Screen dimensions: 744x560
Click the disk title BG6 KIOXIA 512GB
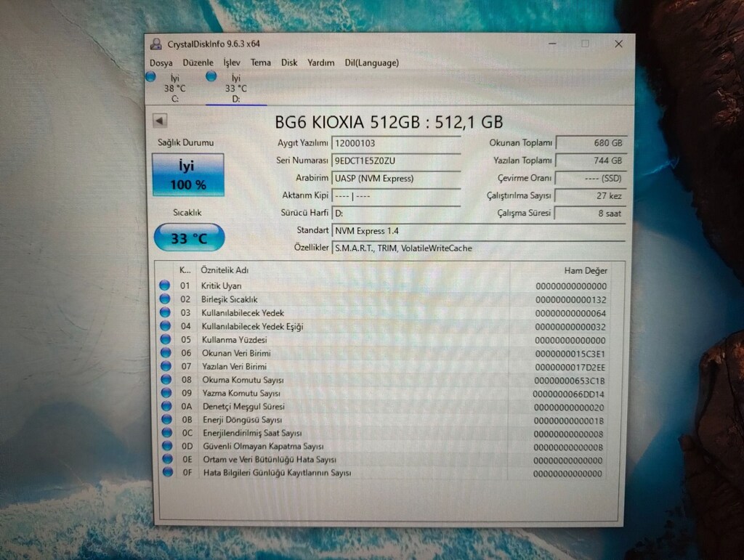(389, 122)
